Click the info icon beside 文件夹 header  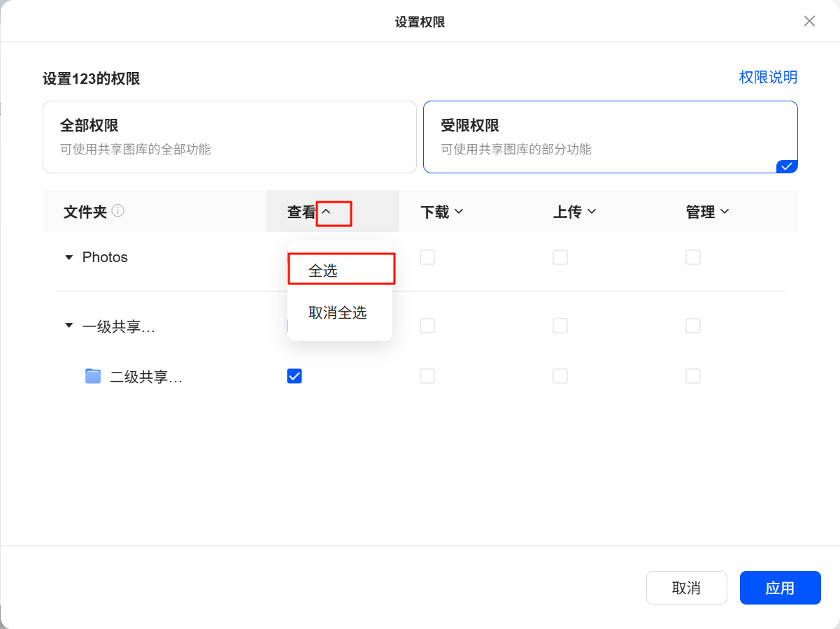[120, 211]
